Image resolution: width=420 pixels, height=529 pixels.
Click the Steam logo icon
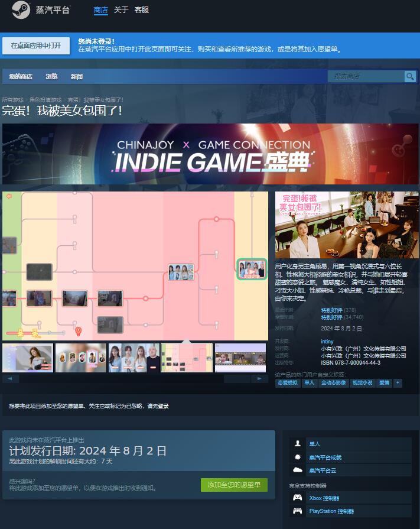click(21, 10)
